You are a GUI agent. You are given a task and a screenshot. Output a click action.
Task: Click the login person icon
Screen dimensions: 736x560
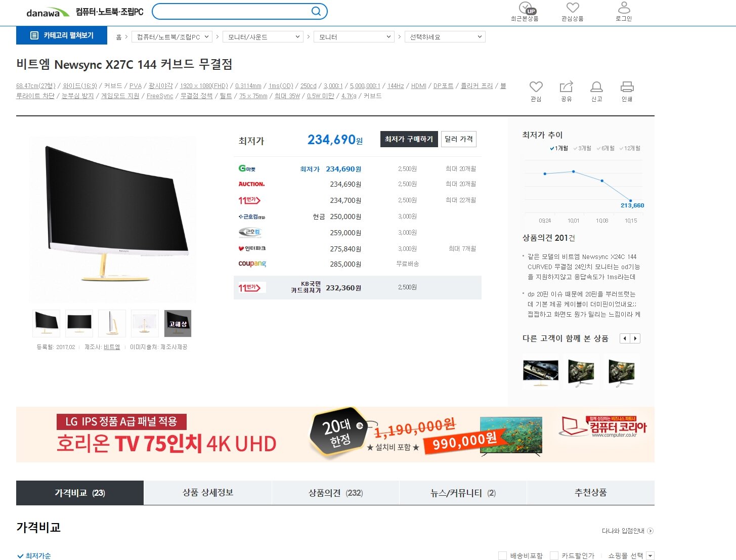pos(624,8)
